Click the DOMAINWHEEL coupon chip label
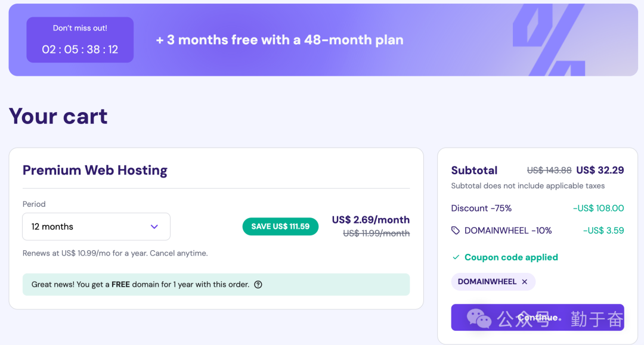 [487, 282]
